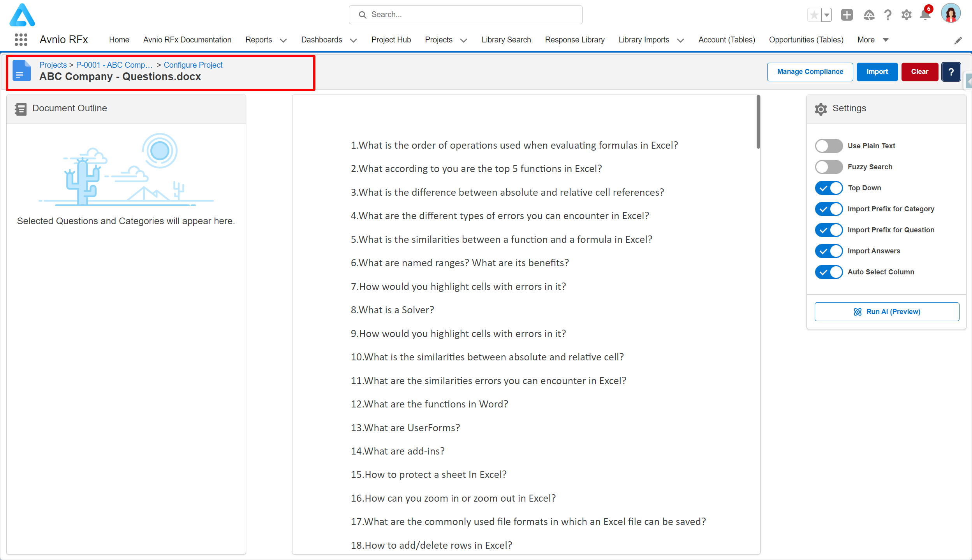Viewport: 972px width, 560px height.
Task: Select question 18 about add/delete rows
Action: pos(431,545)
